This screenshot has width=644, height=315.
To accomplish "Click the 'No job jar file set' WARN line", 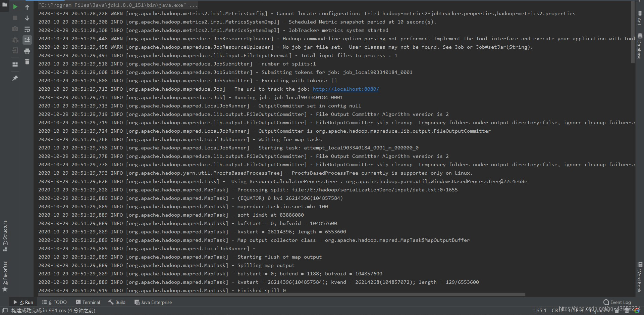I will click(x=285, y=47).
